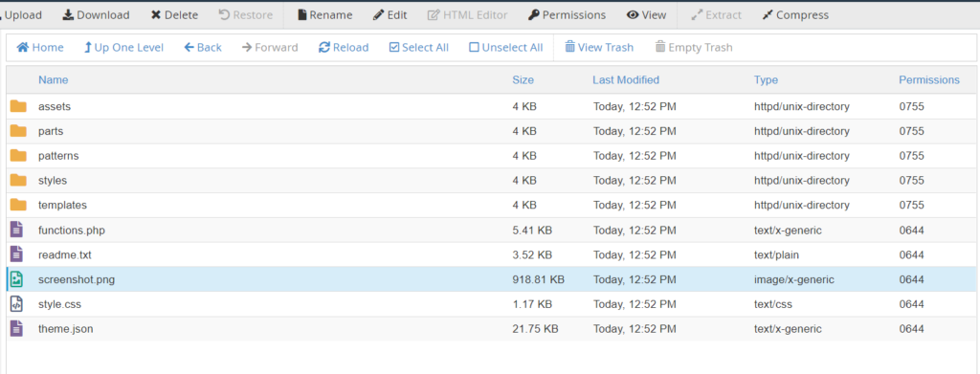Click the functions.php file icon
The image size is (980, 374).
click(x=17, y=230)
